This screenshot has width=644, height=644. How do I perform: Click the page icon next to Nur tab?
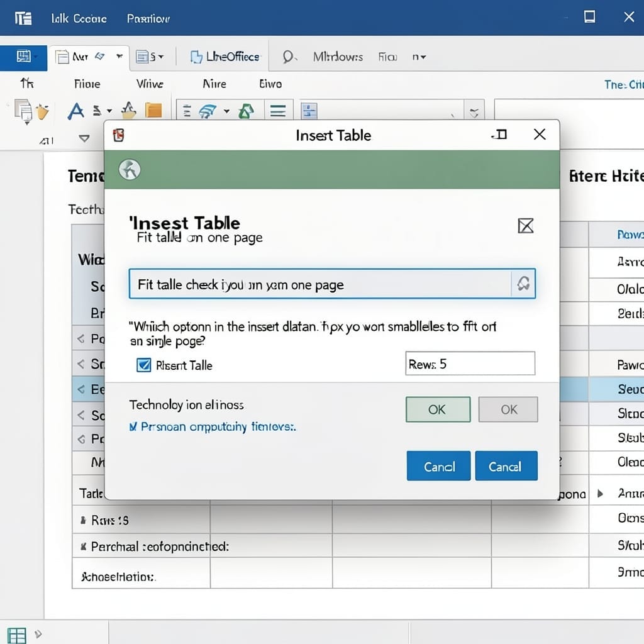[62, 57]
